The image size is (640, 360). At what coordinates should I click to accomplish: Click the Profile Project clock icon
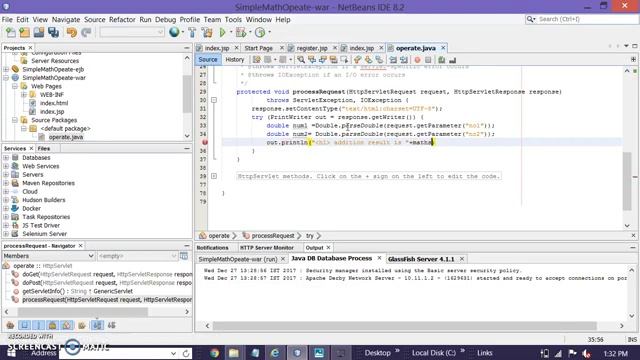(260, 32)
